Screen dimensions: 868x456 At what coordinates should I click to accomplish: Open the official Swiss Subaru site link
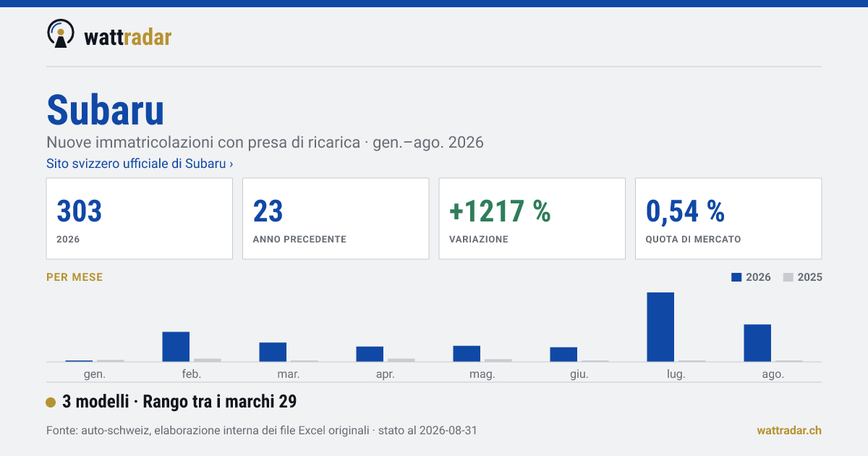[140, 164]
